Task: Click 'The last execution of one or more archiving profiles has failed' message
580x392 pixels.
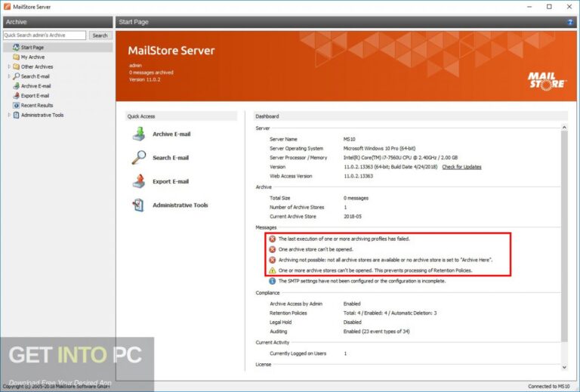Action: pyautogui.click(x=344, y=239)
